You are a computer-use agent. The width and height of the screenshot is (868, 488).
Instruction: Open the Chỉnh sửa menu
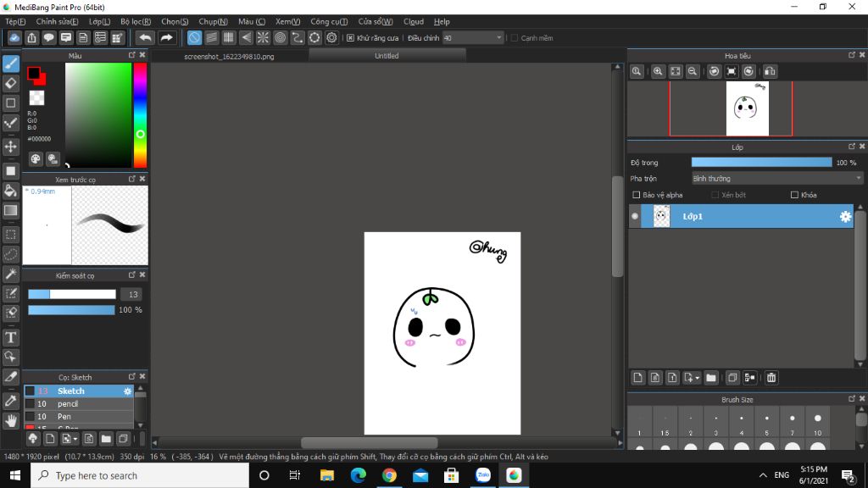tap(57, 21)
